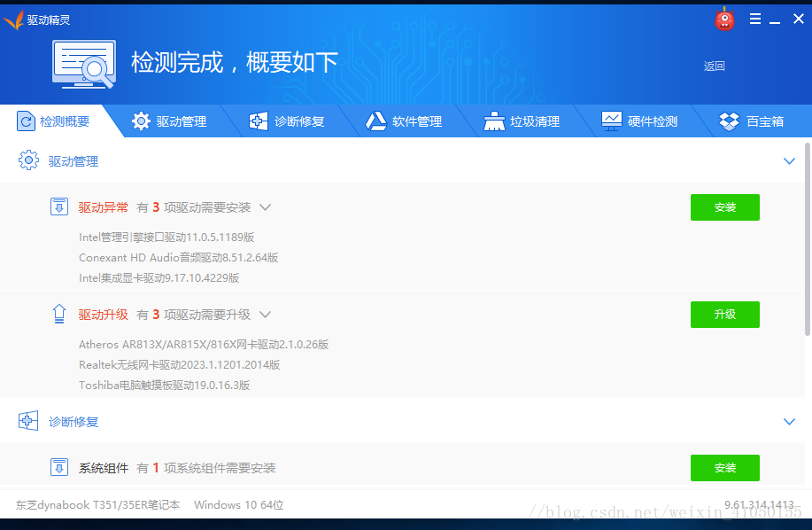Close the 驱动精灵 window
This screenshot has height=530, width=812.
(799, 19)
